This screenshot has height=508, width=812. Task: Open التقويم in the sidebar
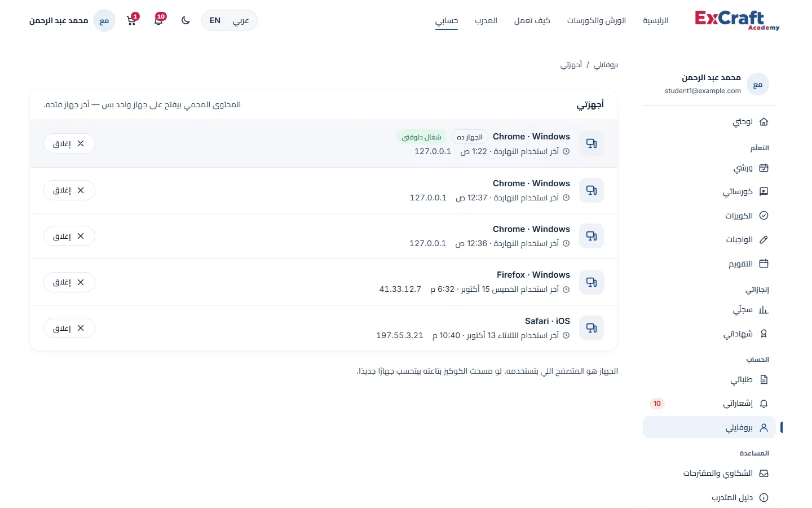tap(709, 264)
